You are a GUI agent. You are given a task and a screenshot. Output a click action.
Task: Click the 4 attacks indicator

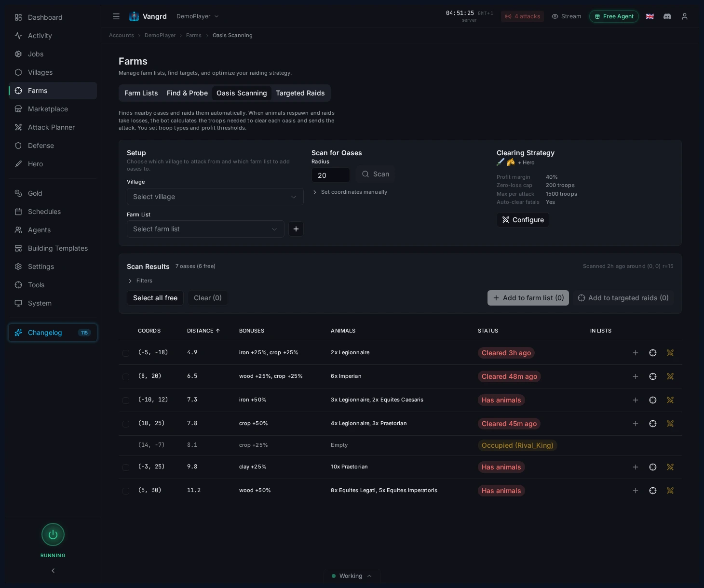(522, 16)
